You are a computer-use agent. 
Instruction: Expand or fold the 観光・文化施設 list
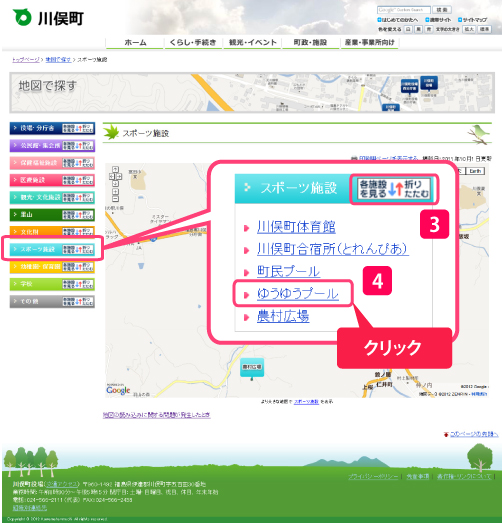click(x=78, y=197)
